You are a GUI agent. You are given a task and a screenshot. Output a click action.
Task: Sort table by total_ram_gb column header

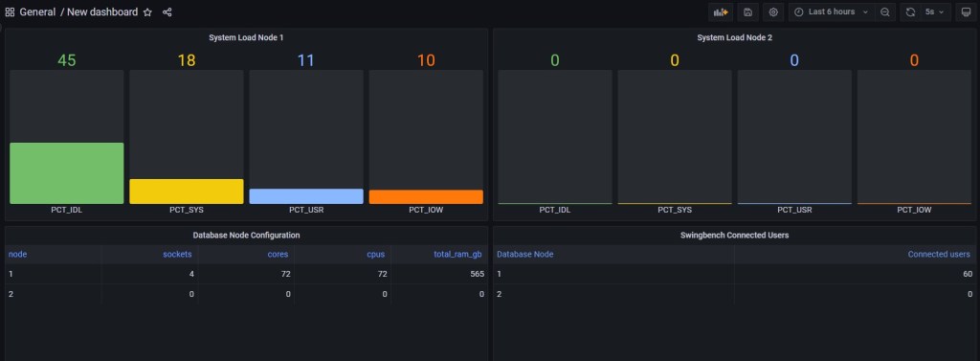pyautogui.click(x=458, y=254)
